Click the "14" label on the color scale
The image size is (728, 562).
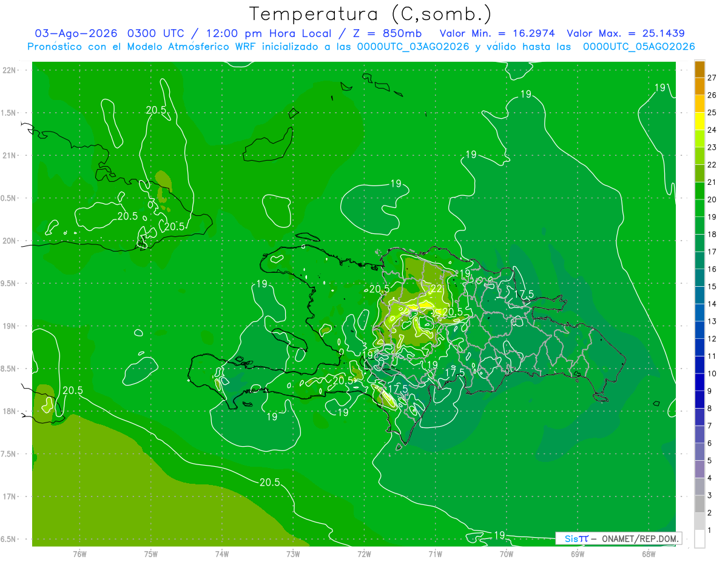coord(712,304)
